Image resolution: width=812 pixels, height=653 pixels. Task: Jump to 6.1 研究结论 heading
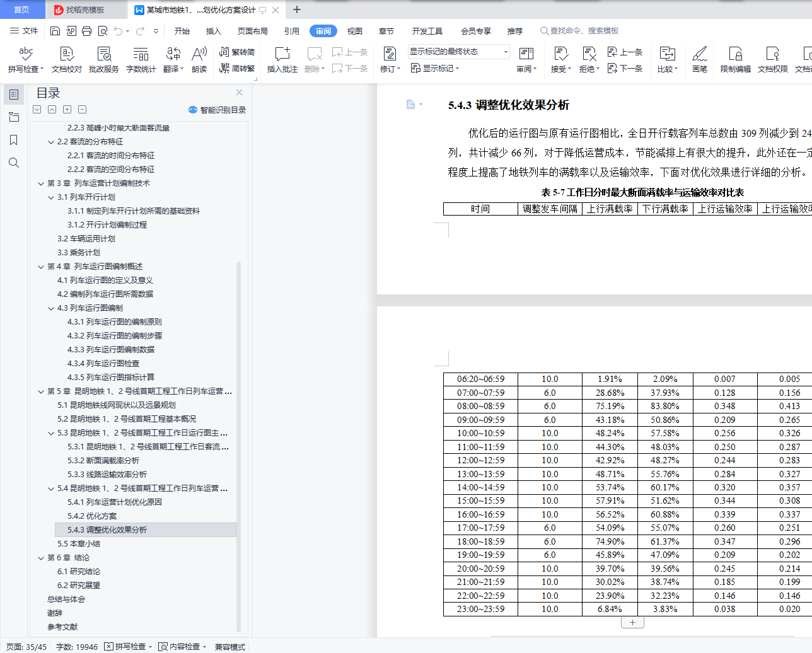pos(79,572)
